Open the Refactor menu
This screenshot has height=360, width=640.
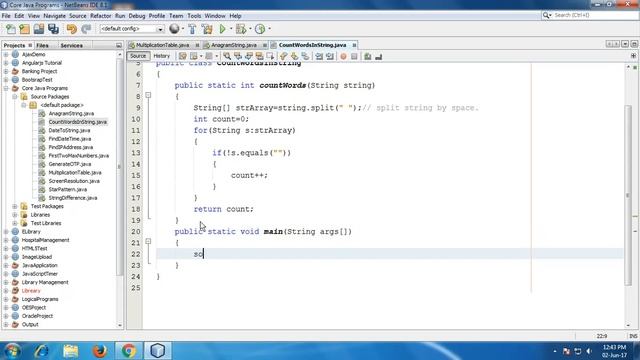coord(100,16)
